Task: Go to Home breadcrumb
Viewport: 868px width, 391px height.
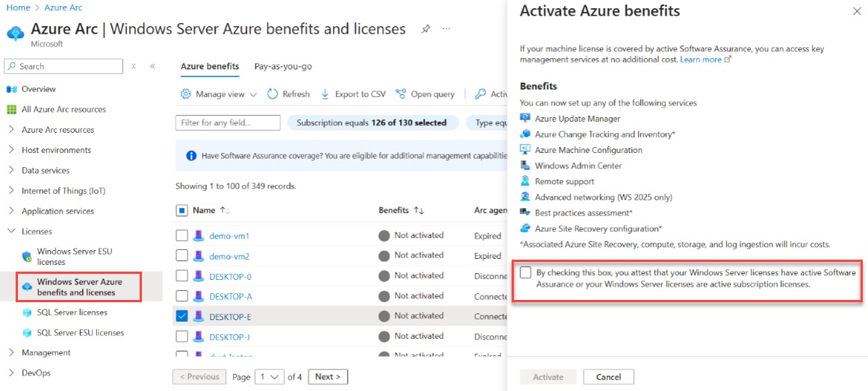Action: (x=18, y=8)
